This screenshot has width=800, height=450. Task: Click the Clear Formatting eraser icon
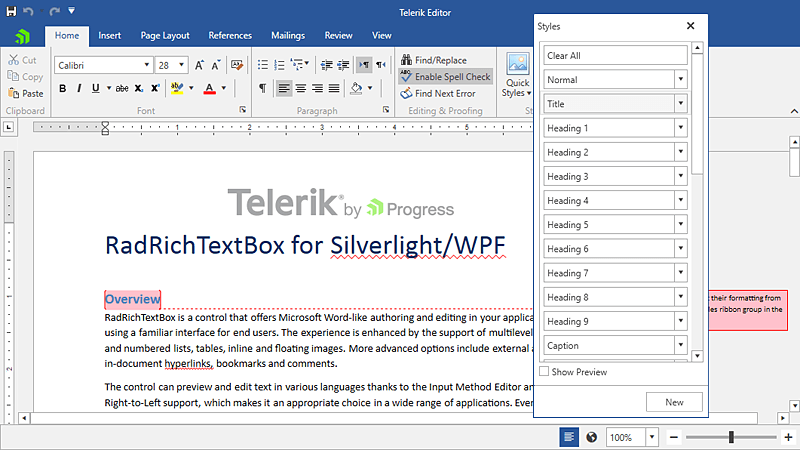pos(237,65)
